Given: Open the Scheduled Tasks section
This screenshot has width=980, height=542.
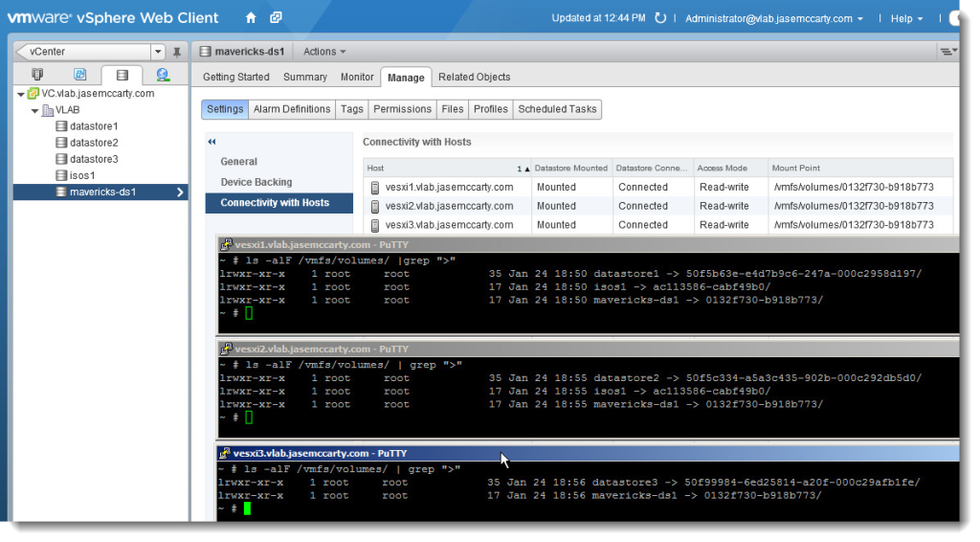Looking at the screenshot, I should pyautogui.click(x=557, y=109).
